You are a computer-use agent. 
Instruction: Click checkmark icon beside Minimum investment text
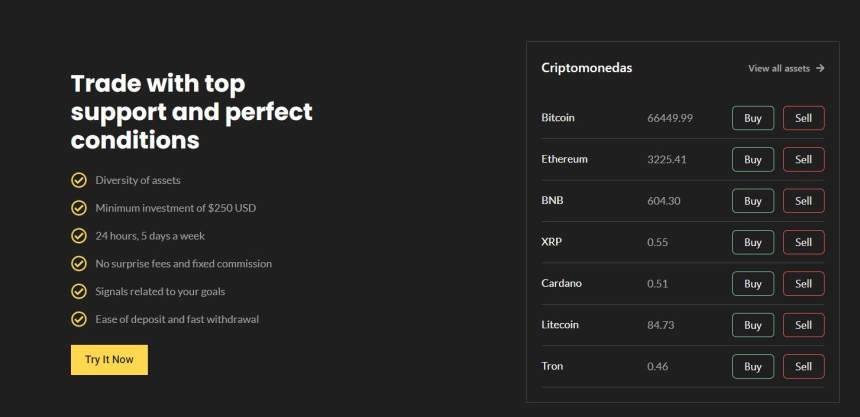(78, 208)
